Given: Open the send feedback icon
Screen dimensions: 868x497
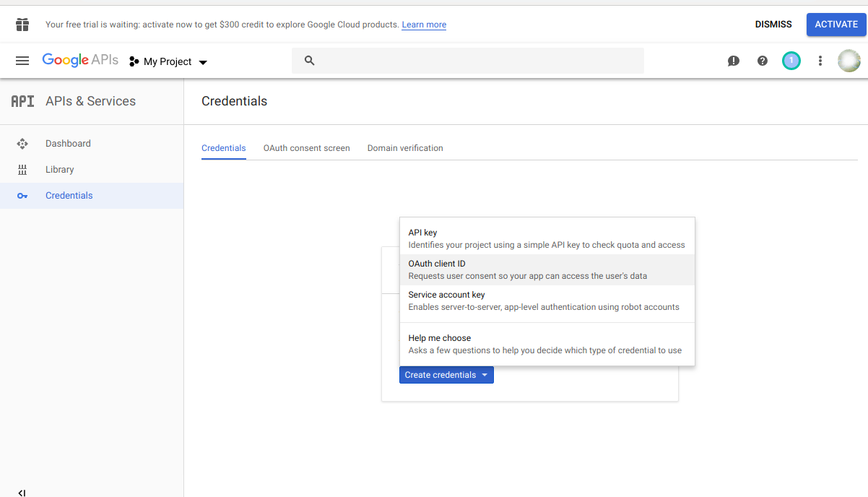Looking at the screenshot, I should click(x=733, y=61).
